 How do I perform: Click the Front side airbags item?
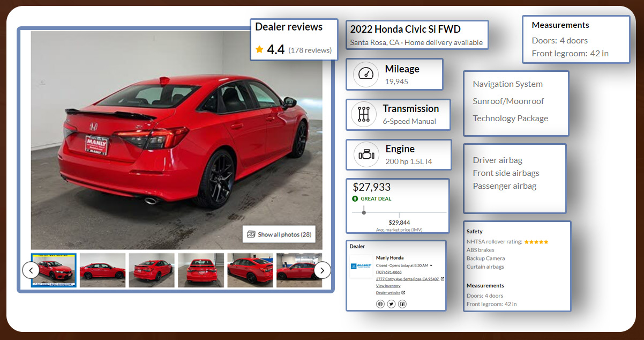coord(506,173)
